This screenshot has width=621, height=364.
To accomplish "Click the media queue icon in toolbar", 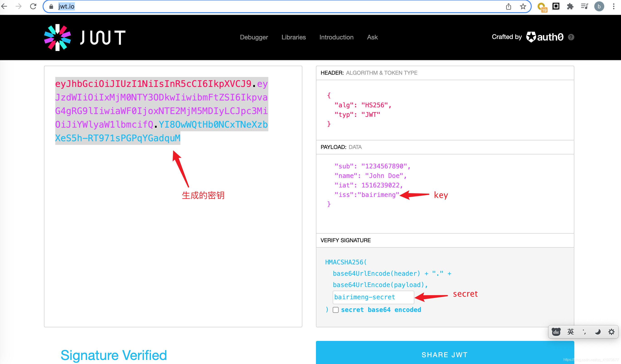I will 584,6.
